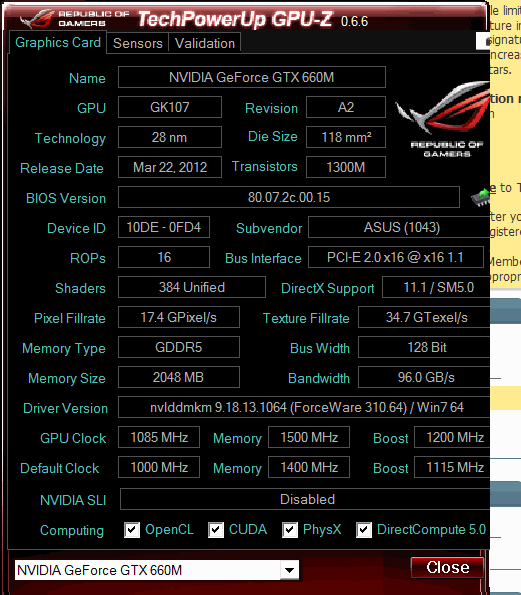Image resolution: width=521 pixels, height=595 pixels.
Task: Toggle the OpenCL checkbox
Action: point(132,530)
